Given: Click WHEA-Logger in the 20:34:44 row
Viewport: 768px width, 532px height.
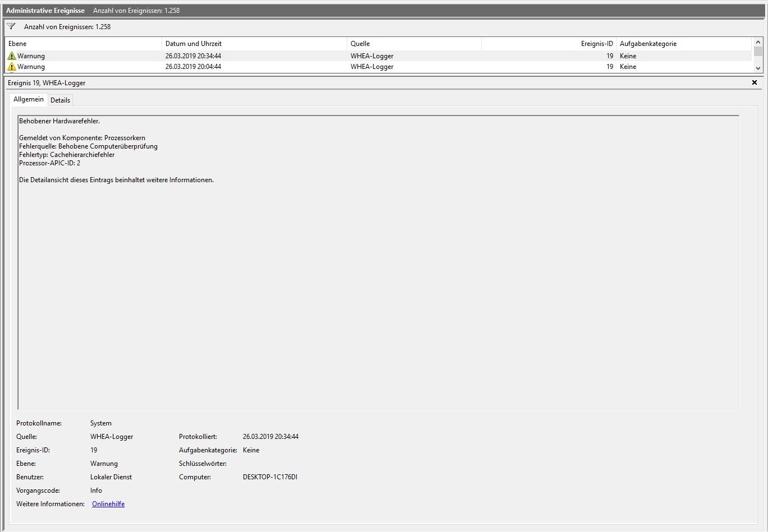Looking at the screenshot, I should pyautogui.click(x=372, y=56).
